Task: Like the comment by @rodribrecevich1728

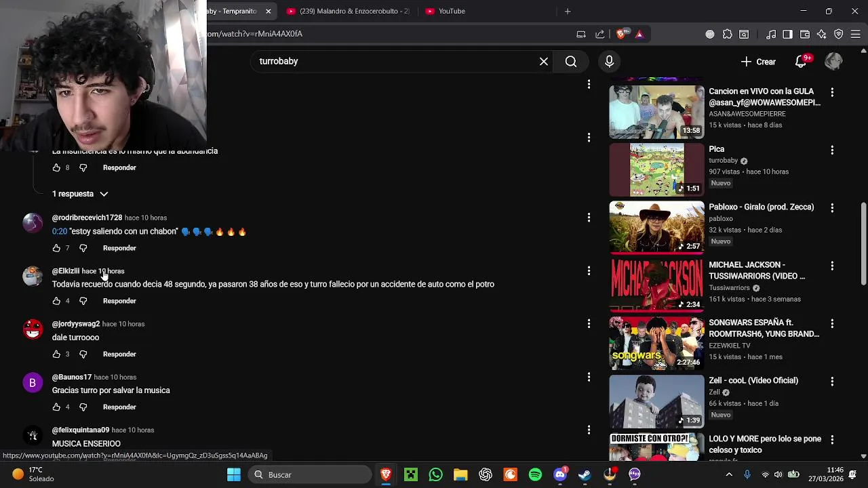Action: pos(56,248)
